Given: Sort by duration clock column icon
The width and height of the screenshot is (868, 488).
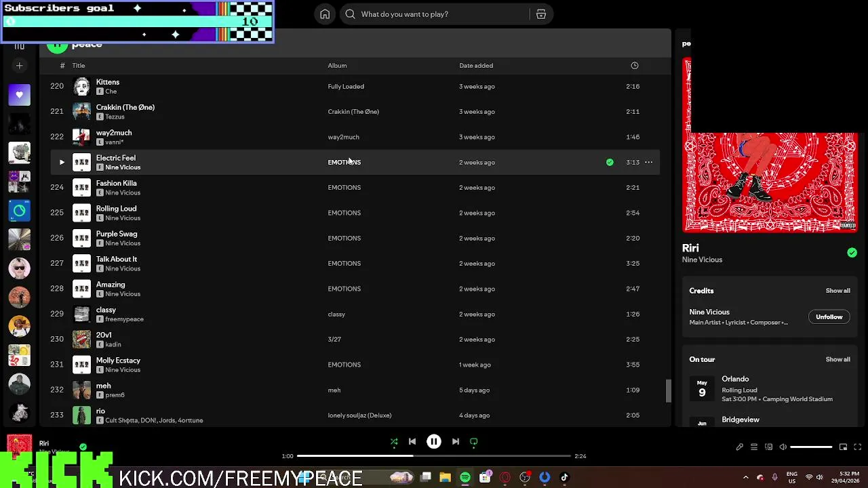Looking at the screenshot, I should click(x=635, y=66).
